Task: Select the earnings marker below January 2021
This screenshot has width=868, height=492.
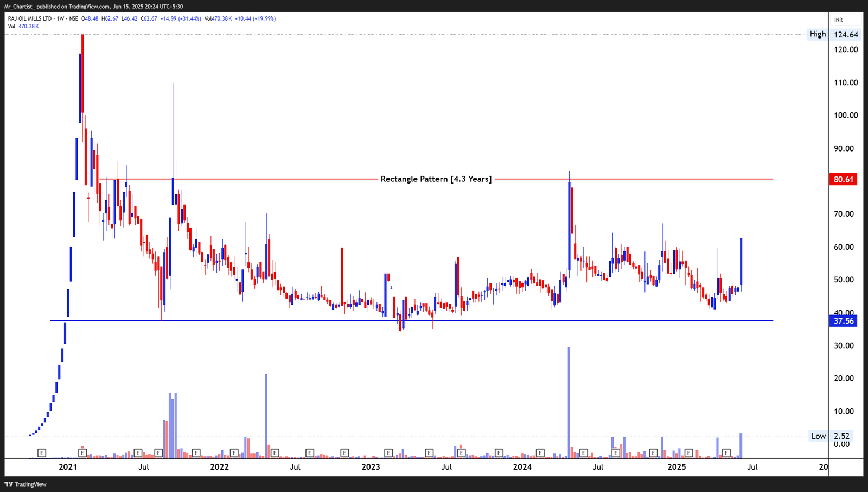Action: tap(82, 452)
